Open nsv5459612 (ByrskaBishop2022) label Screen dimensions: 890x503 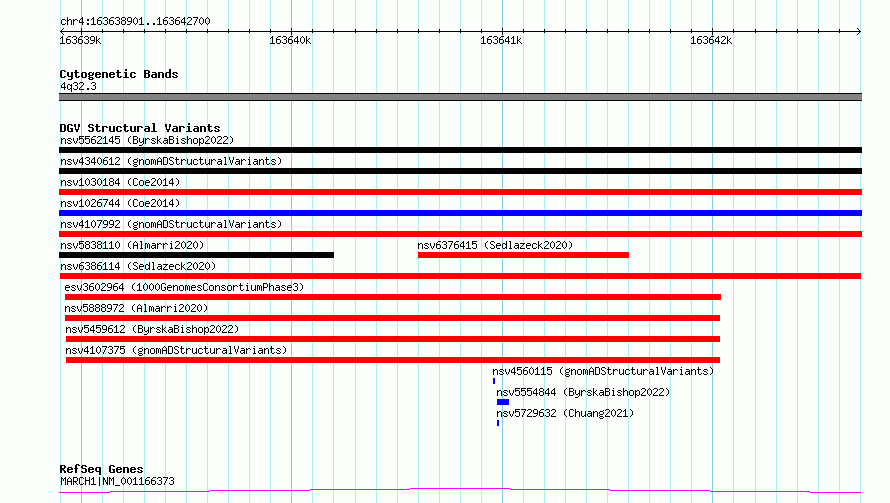(x=152, y=329)
